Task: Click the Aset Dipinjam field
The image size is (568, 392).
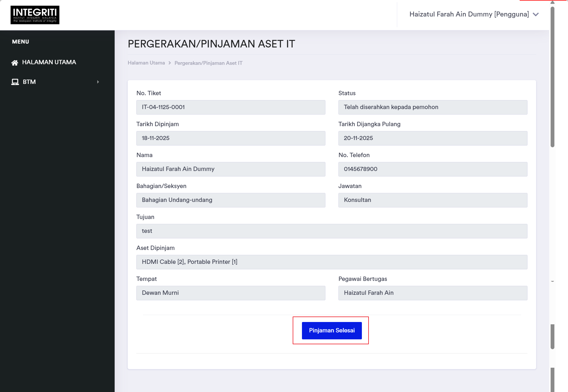Action: (x=332, y=262)
